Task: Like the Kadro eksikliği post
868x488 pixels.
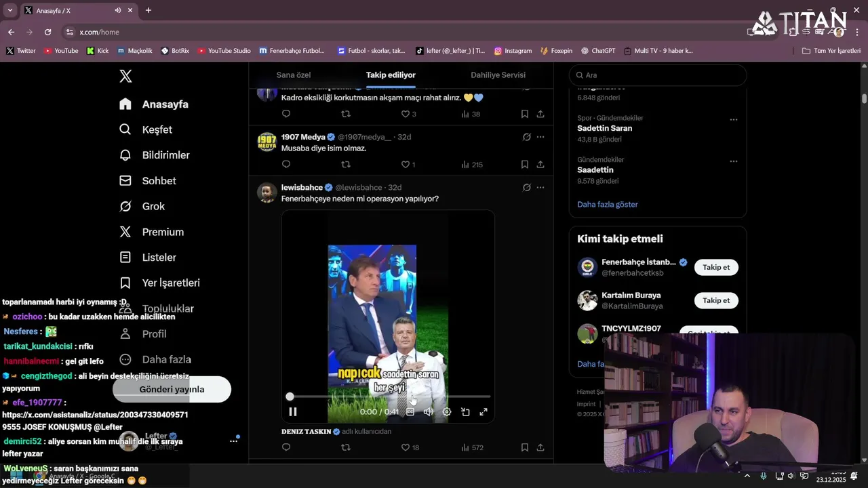Action: tap(409, 114)
